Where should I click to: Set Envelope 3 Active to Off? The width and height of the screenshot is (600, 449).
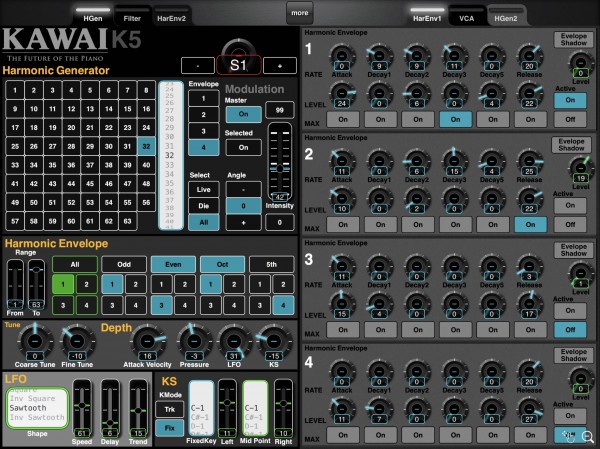click(x=570, y=330)
